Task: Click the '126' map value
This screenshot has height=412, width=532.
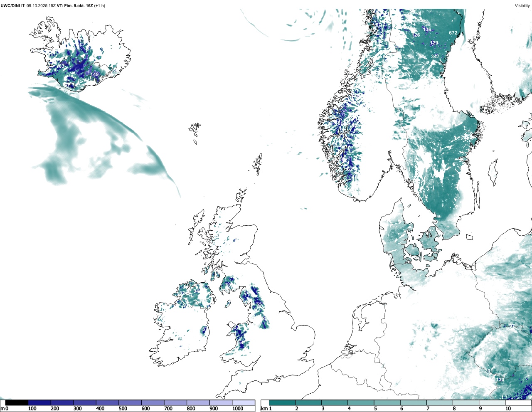Action: point(416,35)
